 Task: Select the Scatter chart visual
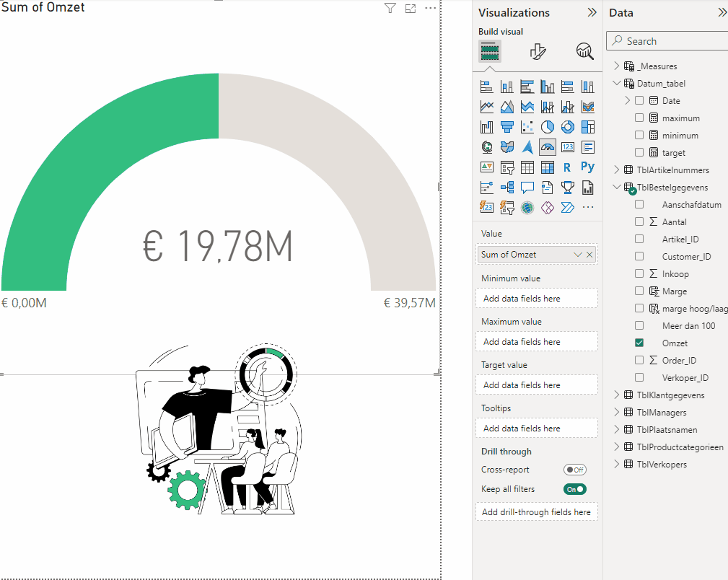[527, 127]
